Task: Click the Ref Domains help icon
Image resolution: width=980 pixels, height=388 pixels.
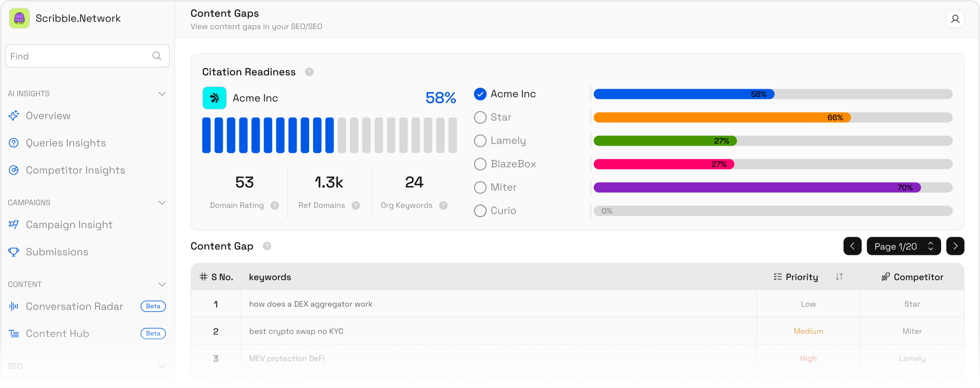Action: click(x=356, y=205)
